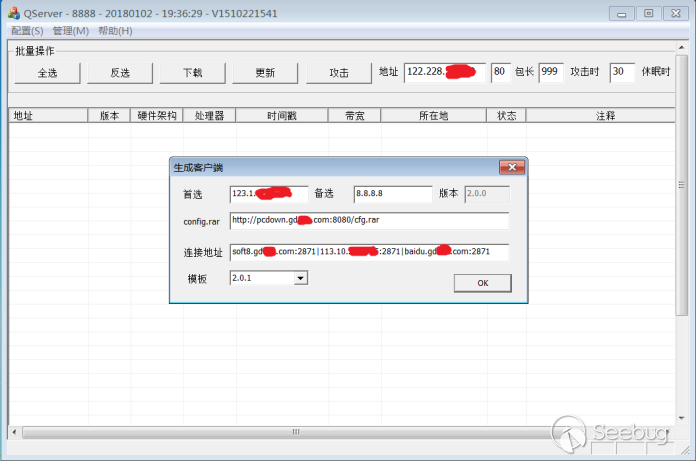Click the 更新 button
This screenshot has height=461, width=697.
click(265, 73)
